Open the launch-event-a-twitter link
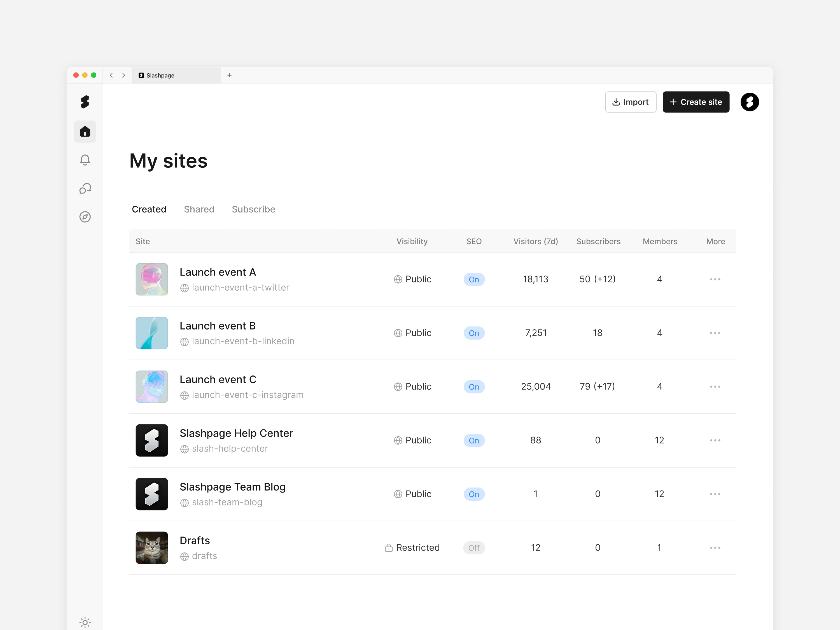This screenshot has height=630, width=840. (234, 288)
